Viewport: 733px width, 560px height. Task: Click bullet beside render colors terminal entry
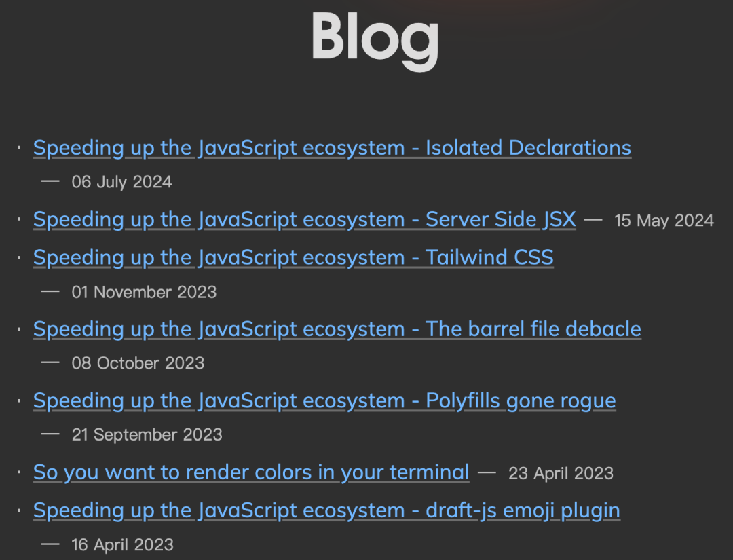(x=19, y=472)
